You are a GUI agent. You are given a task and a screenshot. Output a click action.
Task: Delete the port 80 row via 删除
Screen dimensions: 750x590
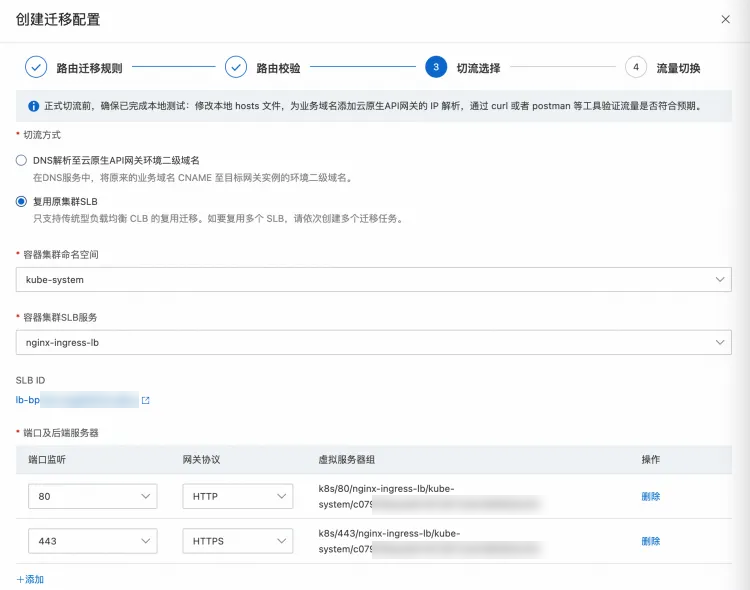(651, 496)
